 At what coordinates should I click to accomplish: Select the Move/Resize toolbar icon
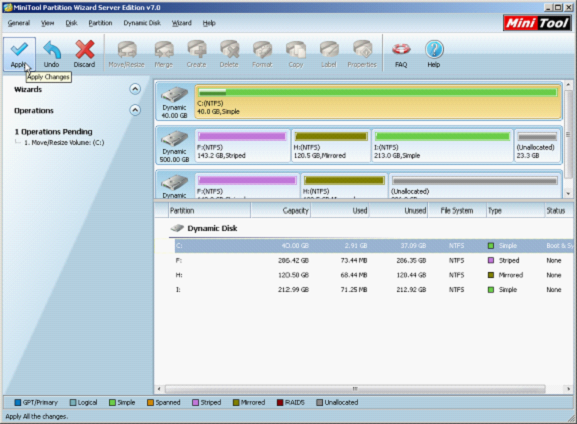(127, 49)
